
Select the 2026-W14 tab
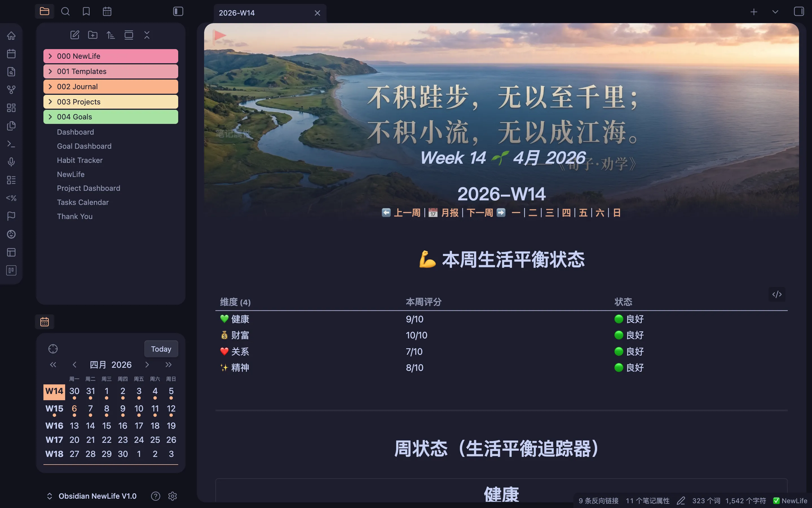click(x=270, y=13)
